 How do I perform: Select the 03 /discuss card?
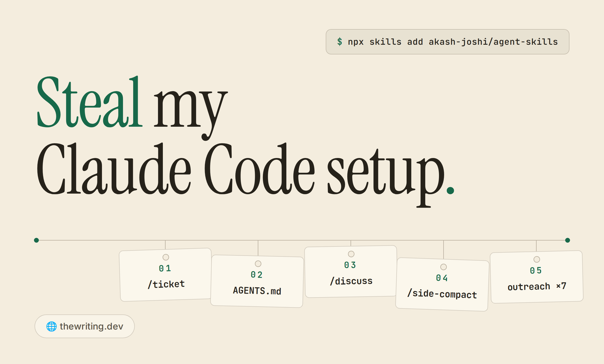[351, 272]
